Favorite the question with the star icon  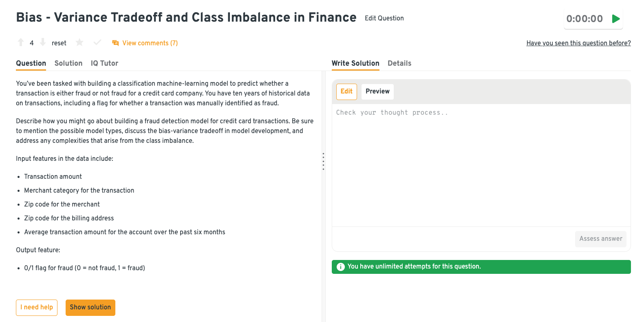pyautogui.click(x=79, y=42)
